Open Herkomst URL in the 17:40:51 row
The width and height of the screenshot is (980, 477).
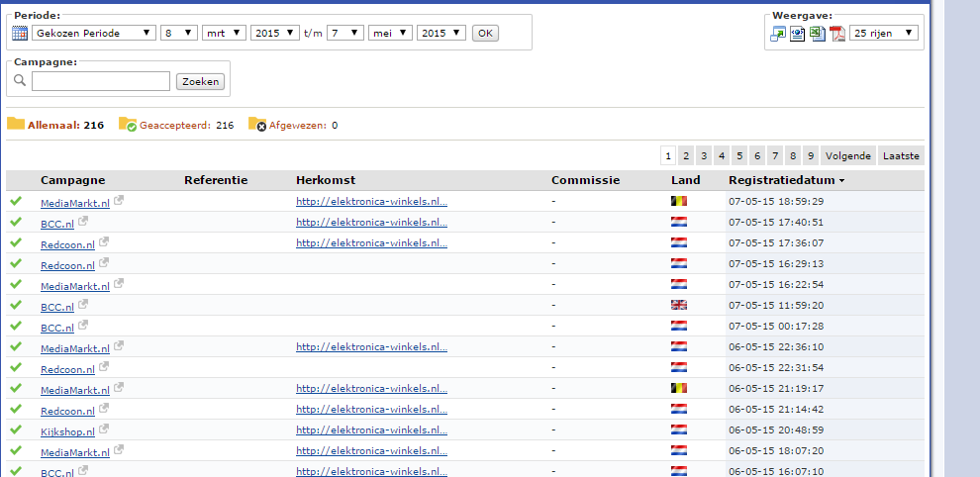tap(372, 222)
